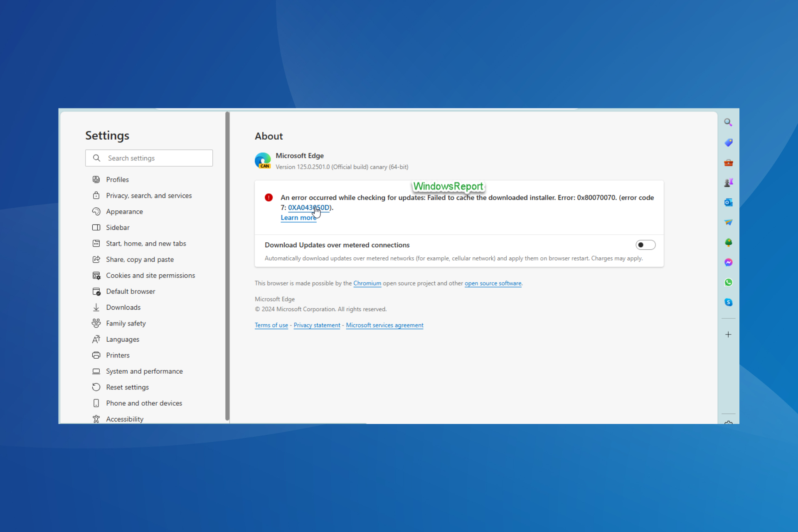Click the plus icon to customize sidebar

728,335
